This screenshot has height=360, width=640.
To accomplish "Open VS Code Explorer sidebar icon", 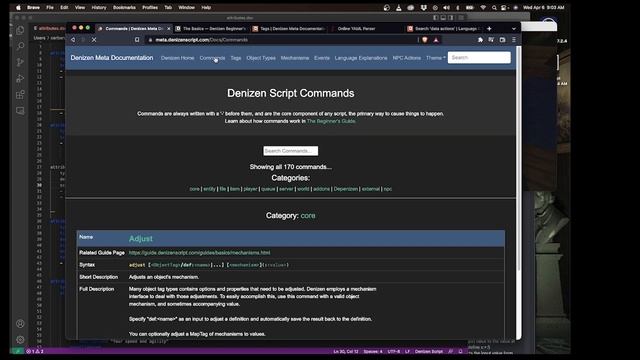I will tap(20, 30).
